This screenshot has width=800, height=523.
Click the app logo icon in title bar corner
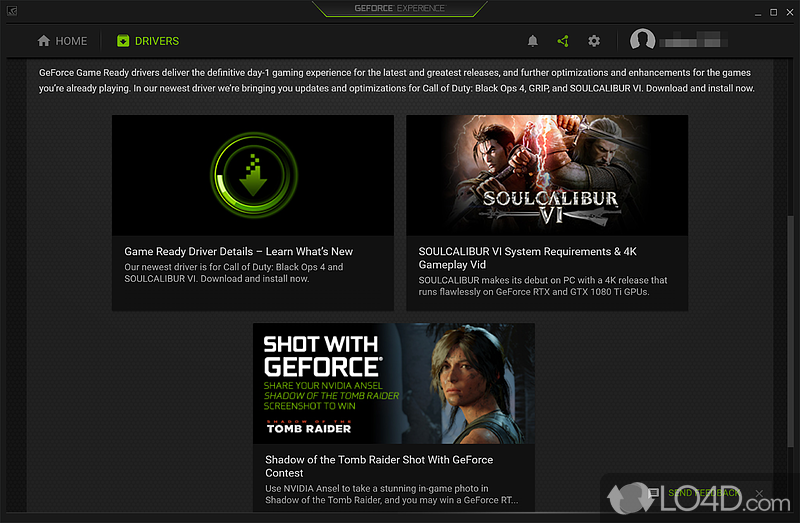click(x=12, y=11)
